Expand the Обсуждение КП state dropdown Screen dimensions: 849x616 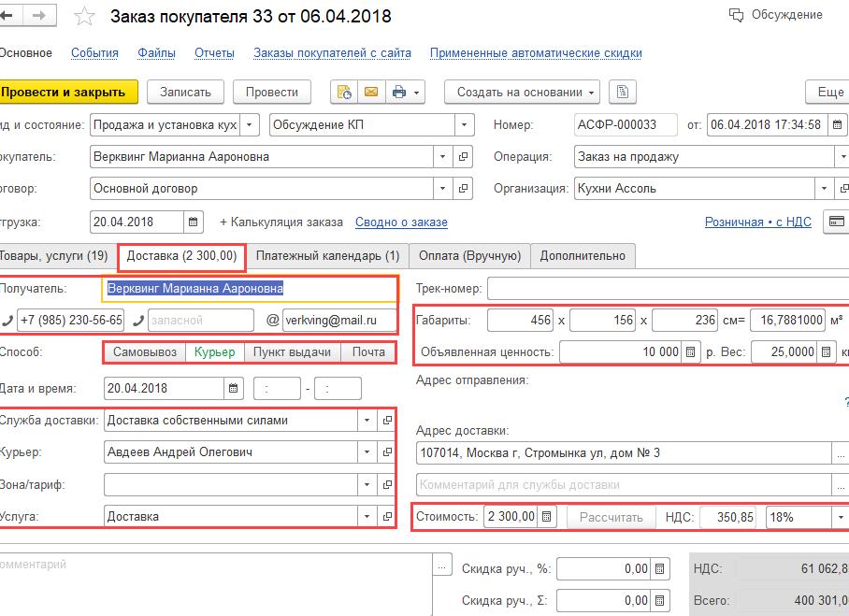pyautogui.click(x=464, y=125)
